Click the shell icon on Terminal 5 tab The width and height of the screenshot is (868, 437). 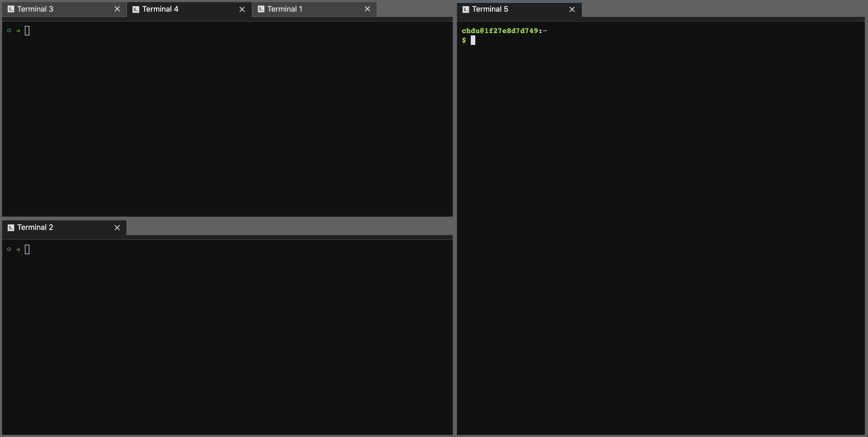466,9
